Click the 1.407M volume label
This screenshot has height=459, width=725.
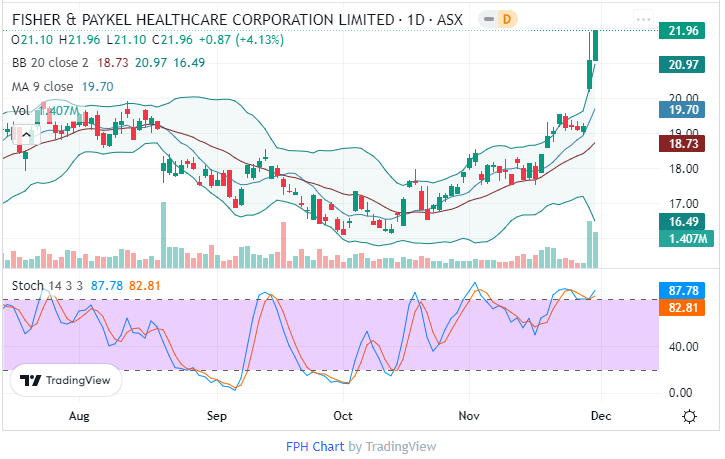pyautogui.click(x=688, y=238)
